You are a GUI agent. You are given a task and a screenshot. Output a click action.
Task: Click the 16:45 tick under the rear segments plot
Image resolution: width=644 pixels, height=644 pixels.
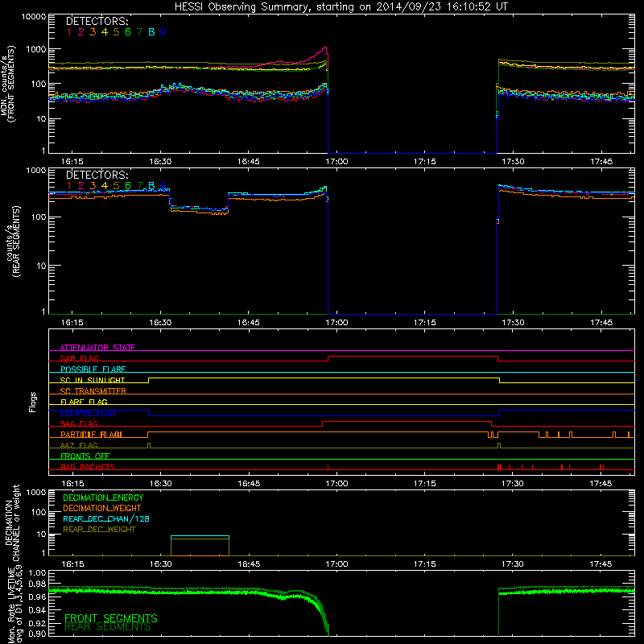tap(249, 323)
